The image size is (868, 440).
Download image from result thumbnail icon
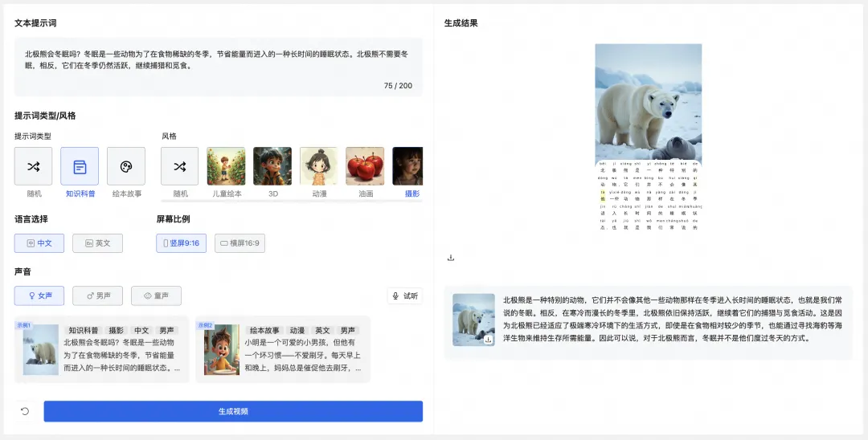pos(488,340)
